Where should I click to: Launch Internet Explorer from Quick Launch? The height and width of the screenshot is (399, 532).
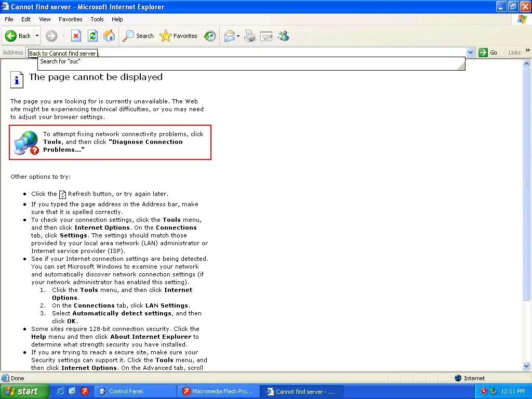pyautogui.click(x=60, y=391)
